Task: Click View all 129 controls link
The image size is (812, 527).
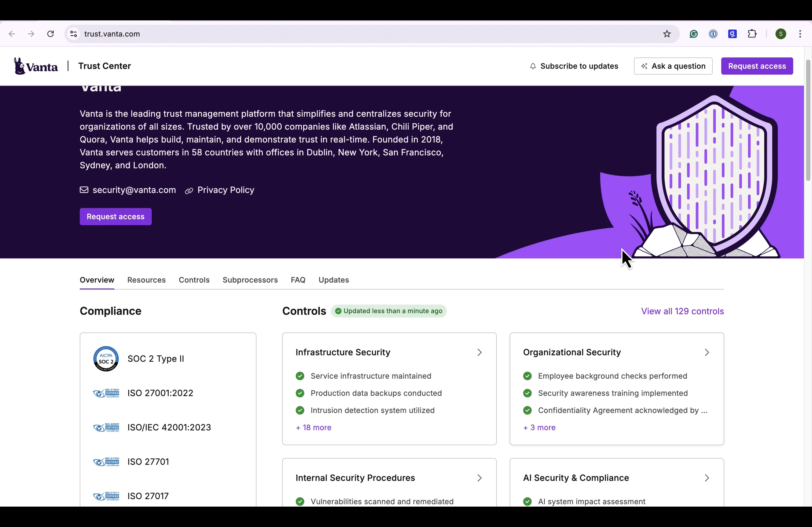Action: (682, 311)
